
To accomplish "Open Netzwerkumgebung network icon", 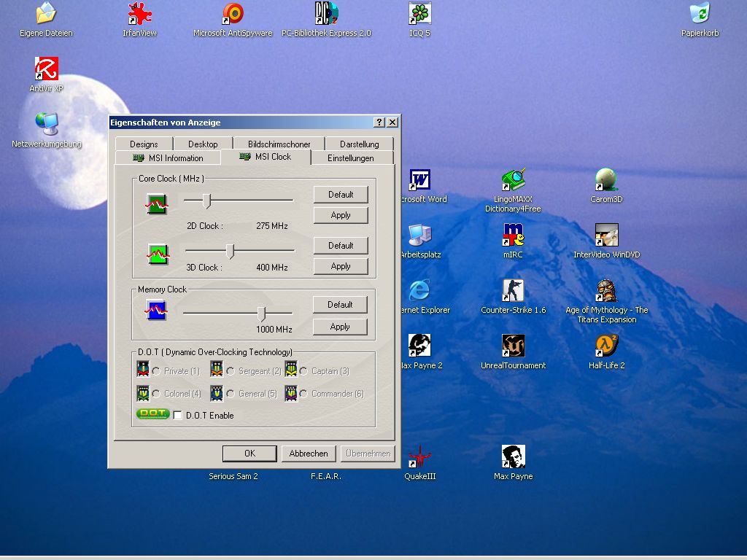I will 46,124.
